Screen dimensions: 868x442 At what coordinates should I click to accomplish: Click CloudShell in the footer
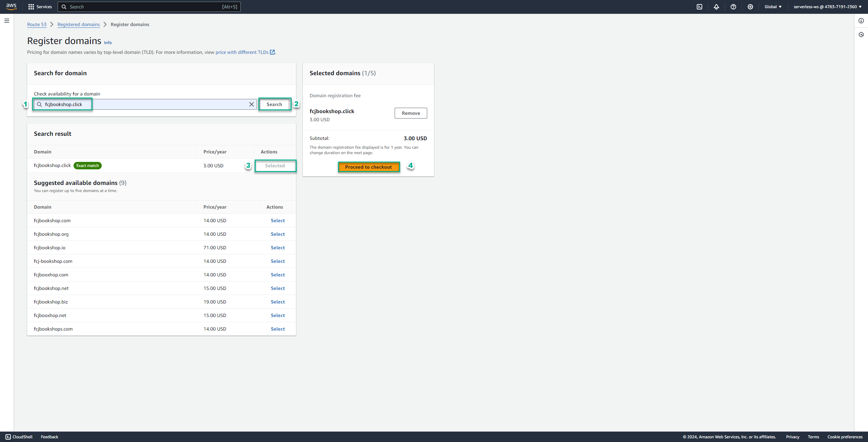click(x=19, y=437)
